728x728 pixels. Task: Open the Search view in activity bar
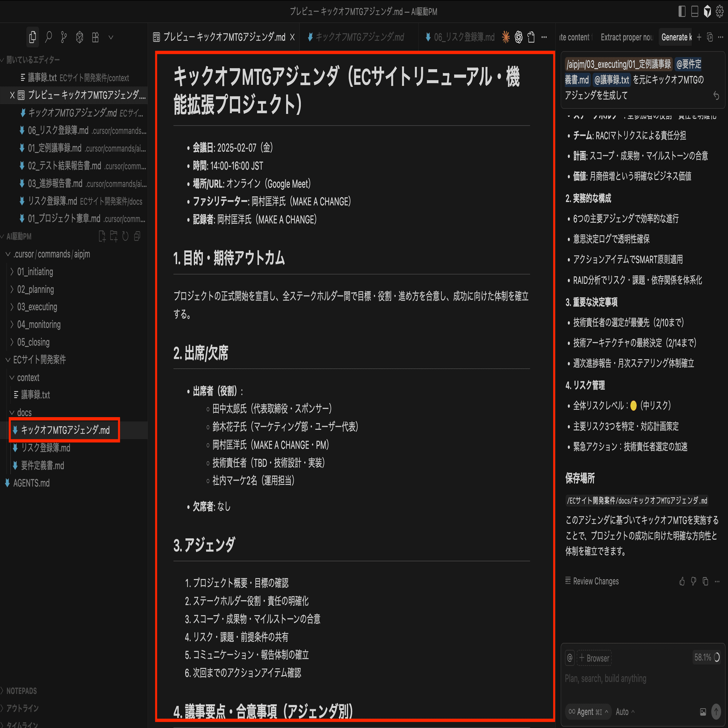point(48,37)
